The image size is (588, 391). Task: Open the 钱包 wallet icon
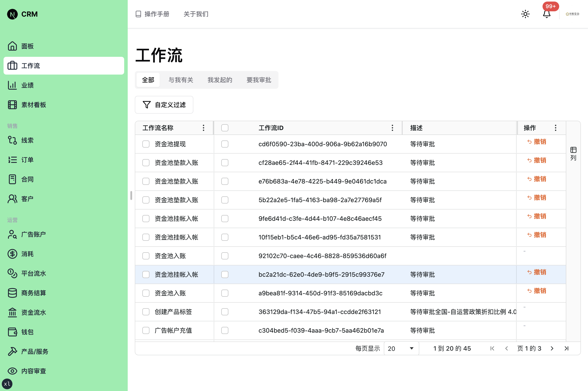(12, 332)
